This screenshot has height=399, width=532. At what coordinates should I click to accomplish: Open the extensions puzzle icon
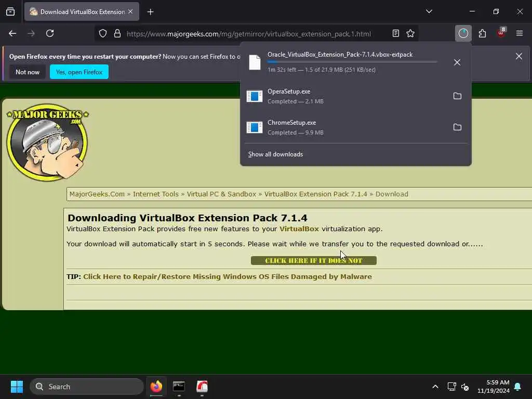tap(482, 34)
